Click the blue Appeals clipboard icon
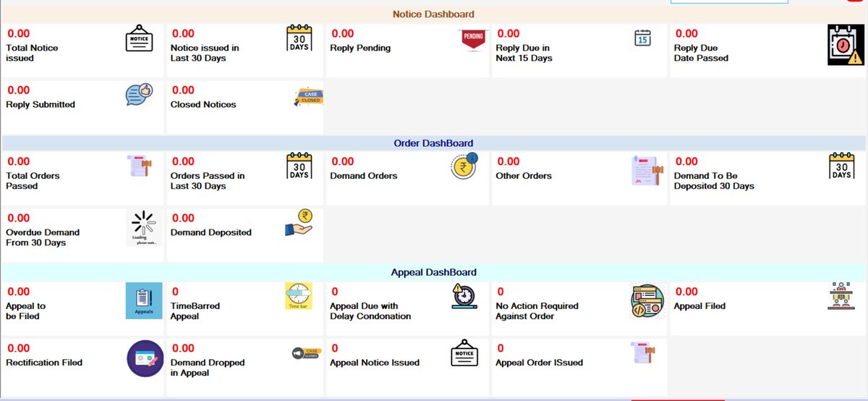 click(144, 301)
